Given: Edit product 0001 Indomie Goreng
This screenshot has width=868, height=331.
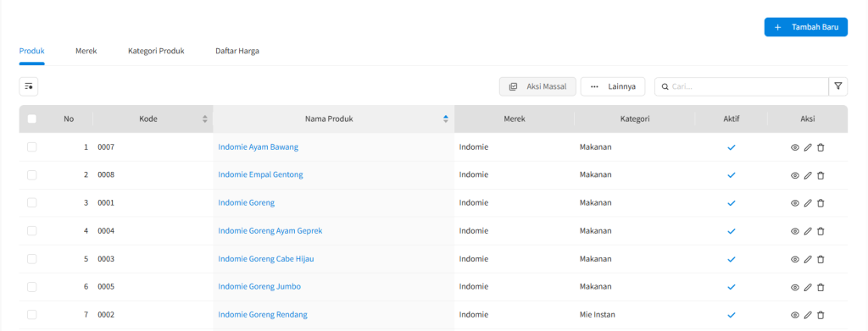Looking at the screenshot, I should (808, 203).
